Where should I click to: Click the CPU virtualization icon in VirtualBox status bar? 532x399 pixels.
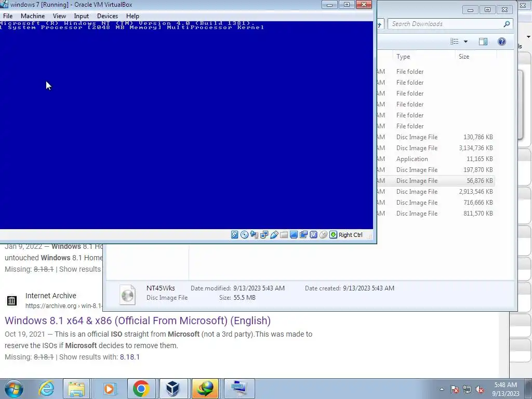(x=313, y=235)
